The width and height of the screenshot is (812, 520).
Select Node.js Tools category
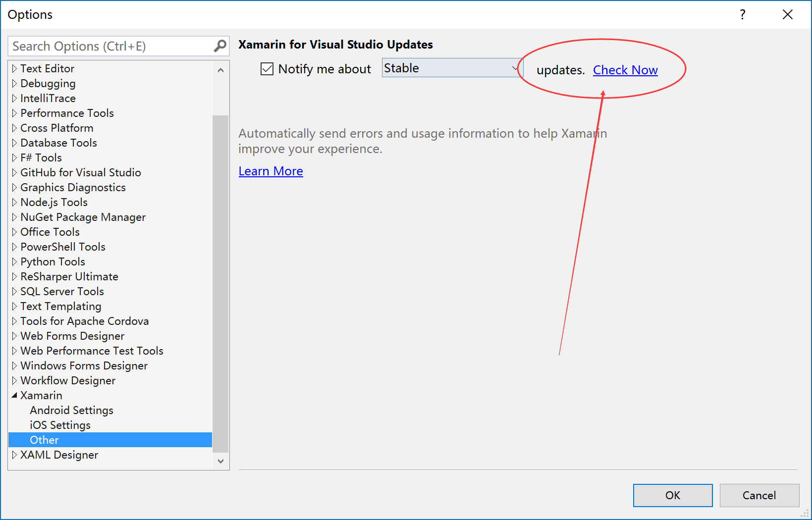[54, 202]
